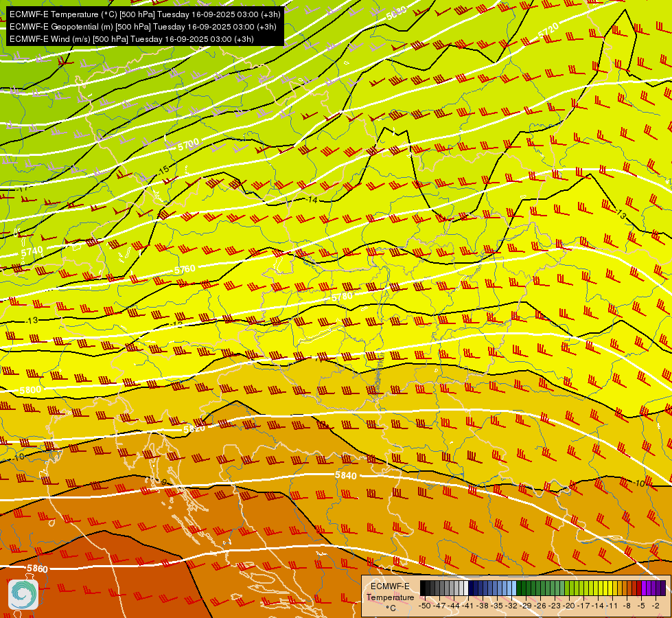
Task: Click the 5800 geopotential contour label
Action: (x=30, y=390)
